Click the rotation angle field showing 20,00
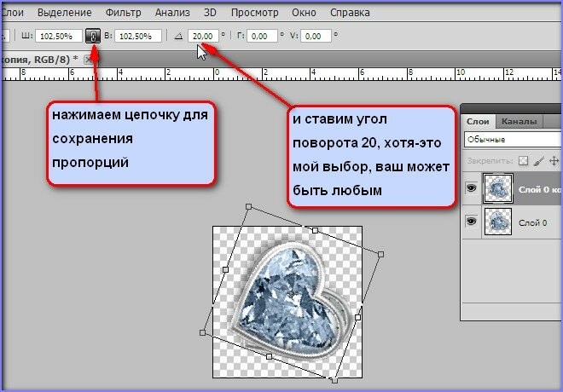The width and height of the screenshot is (563, 392). coord(203,37)
